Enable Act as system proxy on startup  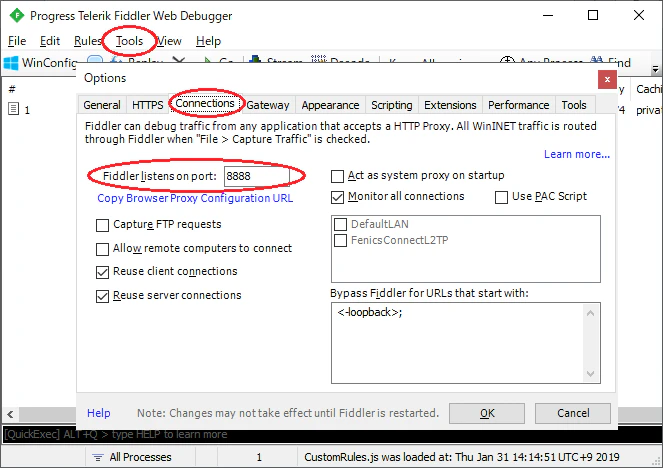coord(337,176)
